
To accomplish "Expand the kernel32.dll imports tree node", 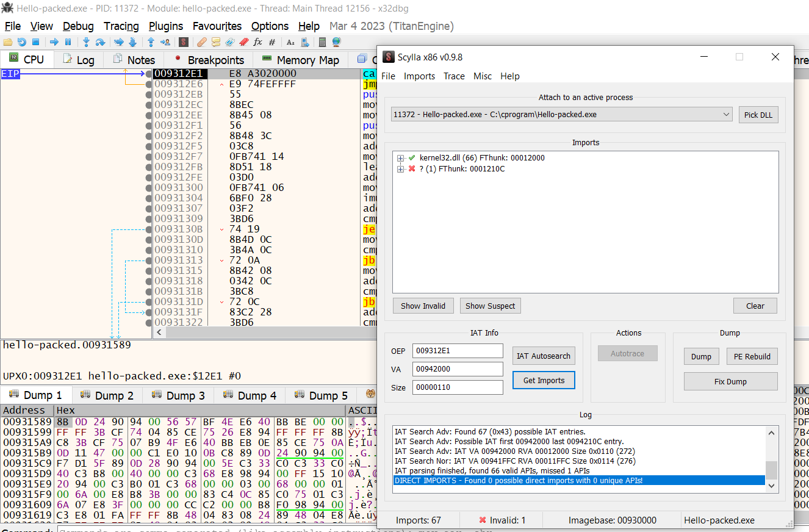I will (x=401, y=158).
